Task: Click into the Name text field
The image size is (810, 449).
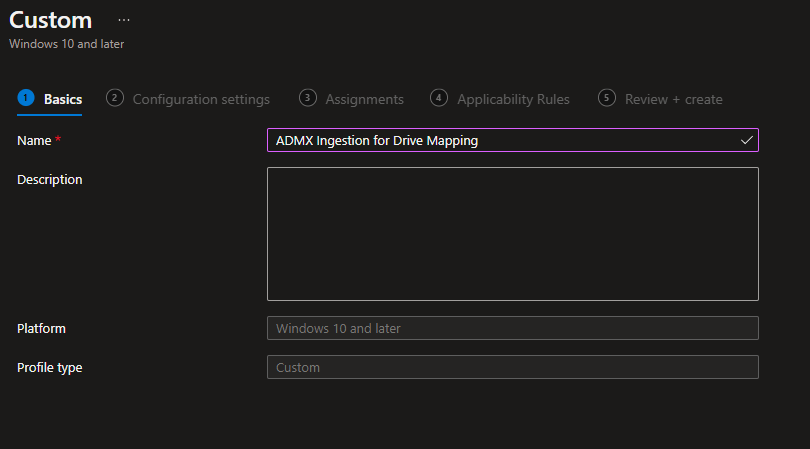Action: 500,141
